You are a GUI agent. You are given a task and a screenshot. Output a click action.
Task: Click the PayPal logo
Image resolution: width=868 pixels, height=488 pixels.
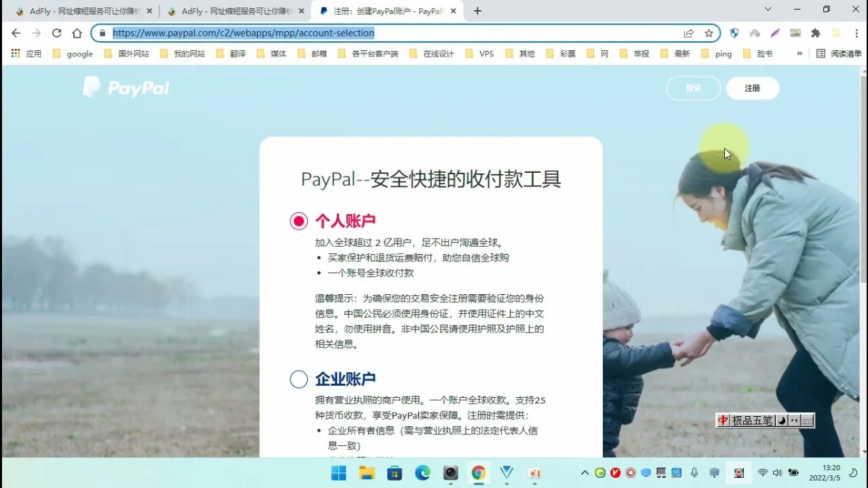click(x=126, y=87)
